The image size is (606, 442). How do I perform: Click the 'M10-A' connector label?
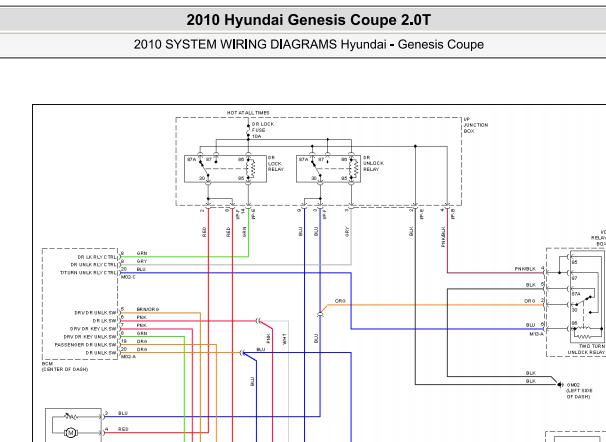pyautogui.click(x=536, y=334)
